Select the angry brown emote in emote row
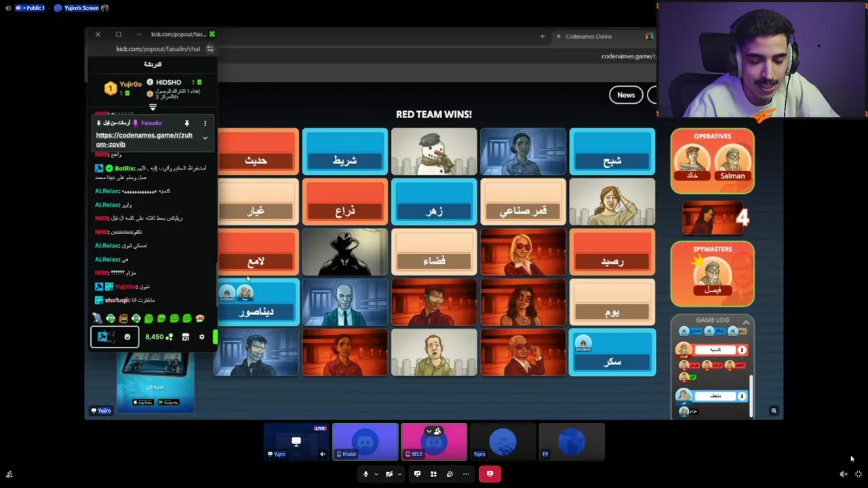The height and width of the screenshot is (488, 868). (123, 319)
